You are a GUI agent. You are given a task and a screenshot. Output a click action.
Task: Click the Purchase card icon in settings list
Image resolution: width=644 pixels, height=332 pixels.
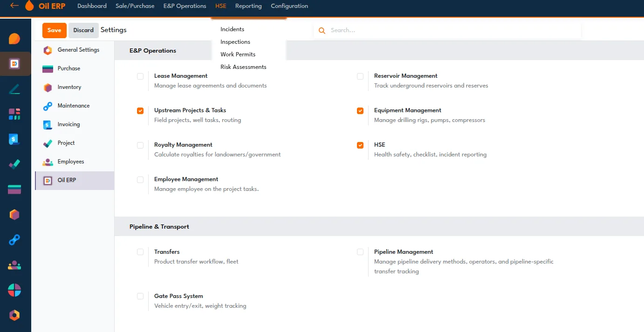[x=48, y=69]
